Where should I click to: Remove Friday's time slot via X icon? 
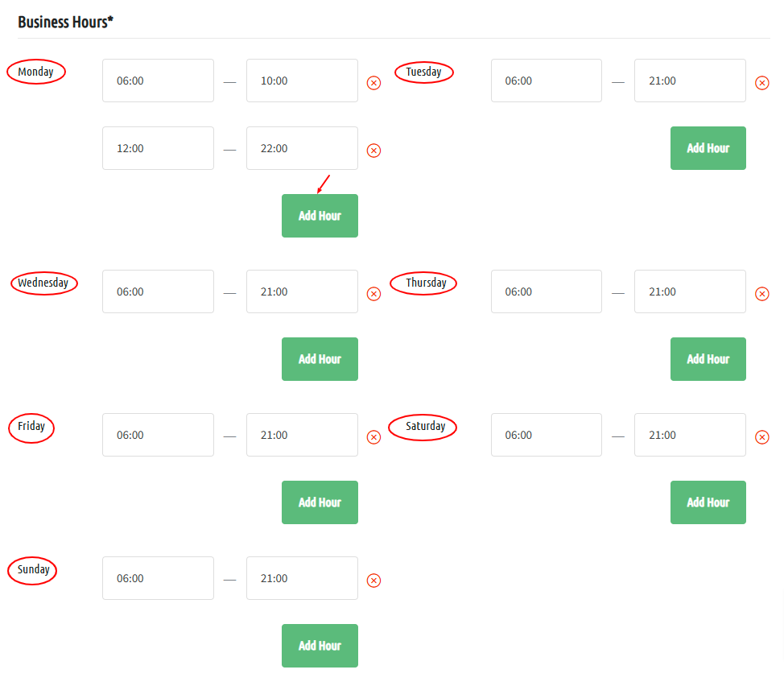(373, 437)
